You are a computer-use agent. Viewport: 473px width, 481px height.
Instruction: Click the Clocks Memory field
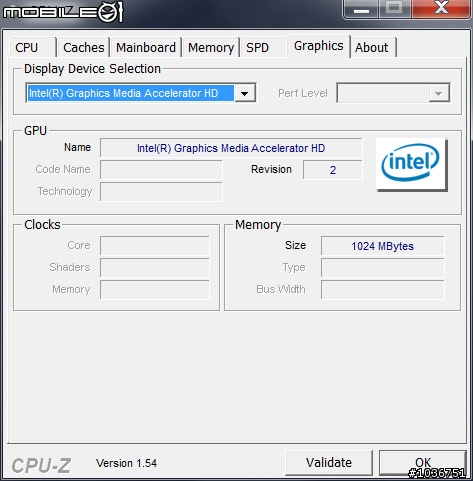pos(155,290)
